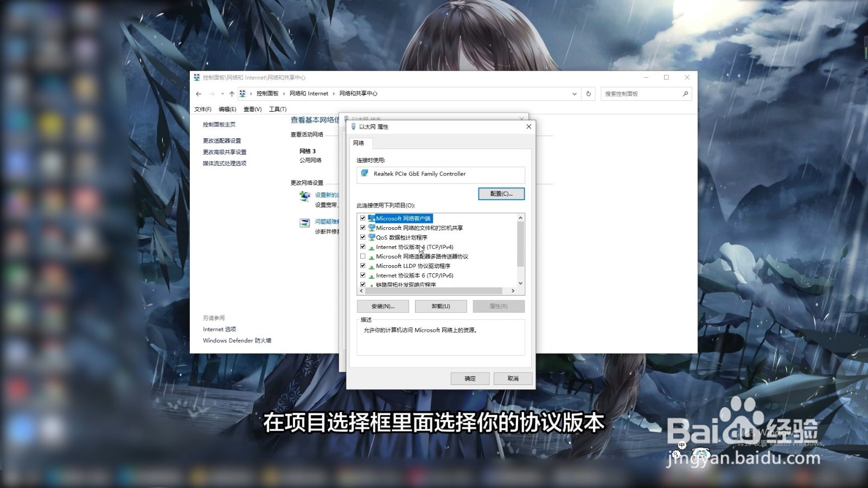Image resolution: width=868 pixels, height=488 pixels.
Task: Click the list scroll down arrow
Action: coord(521,283)
